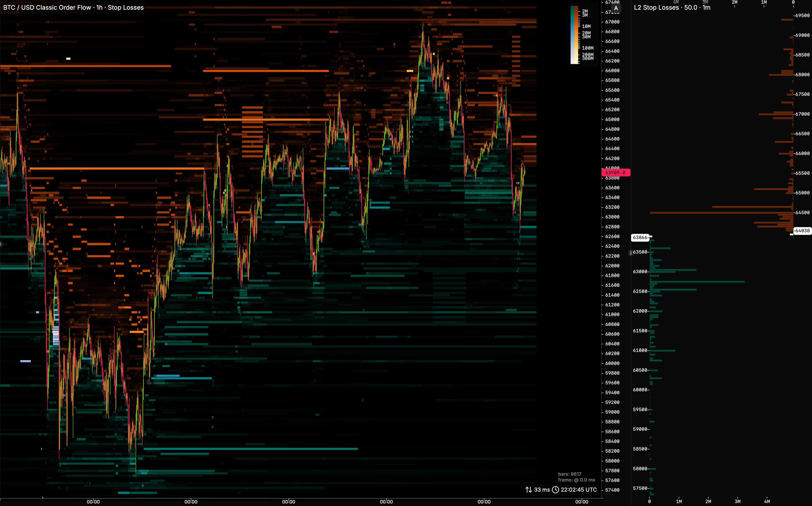The width and height of the screenshot is (812, 506).
Task: Grab the panel divider drag handle
Action: click(x=631, y=253)
